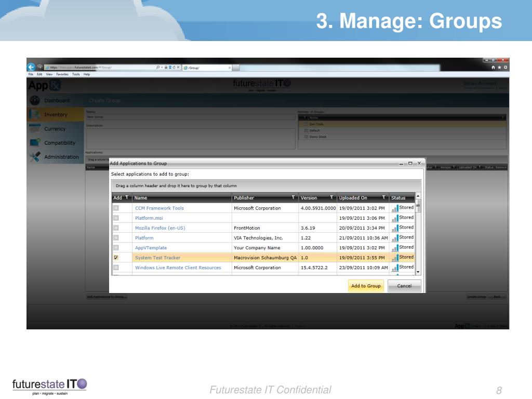Open browser favorites star icon

(499, 68)
